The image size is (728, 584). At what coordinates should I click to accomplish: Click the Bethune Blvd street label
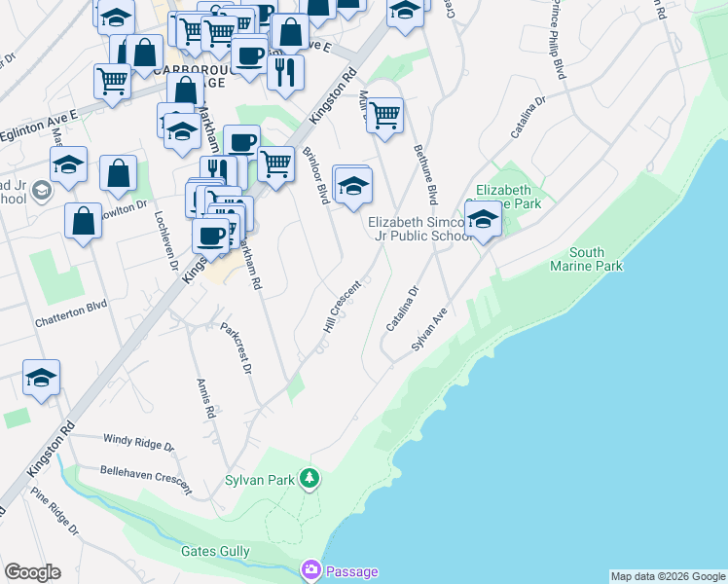[x=425, y=175]
